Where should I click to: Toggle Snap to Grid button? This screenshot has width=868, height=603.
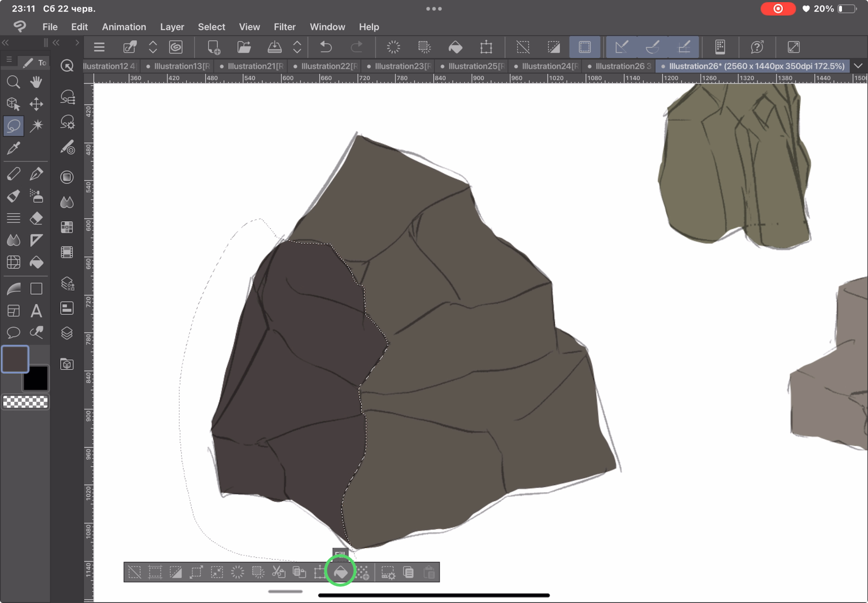[x=684, y=47]
